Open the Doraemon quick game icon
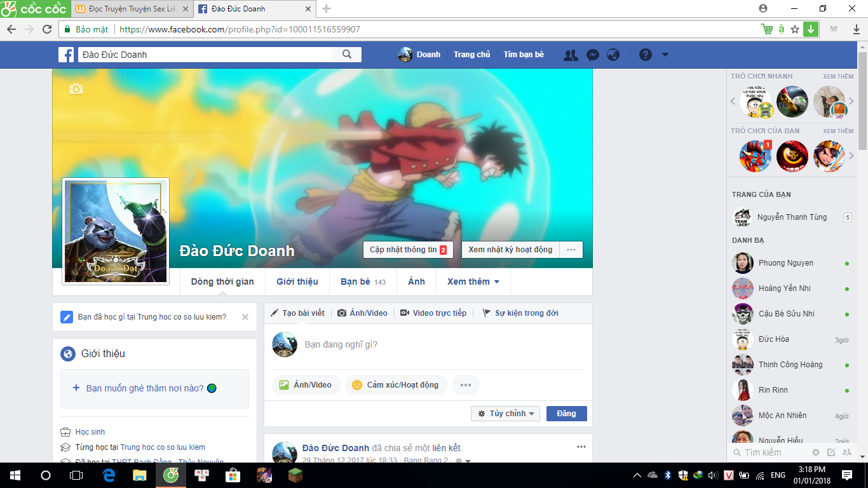868x488 pixels. (x=756, y=102)
